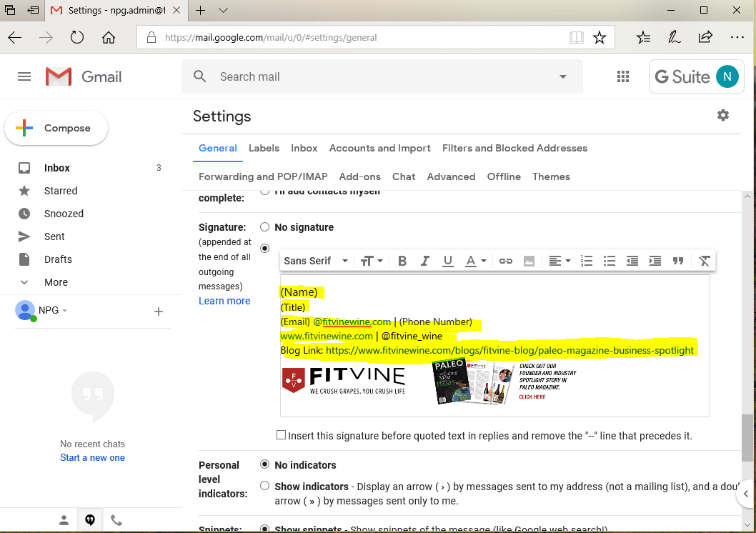
Task: Open the Sans Serif font dropdown
Action: [316, 261]
